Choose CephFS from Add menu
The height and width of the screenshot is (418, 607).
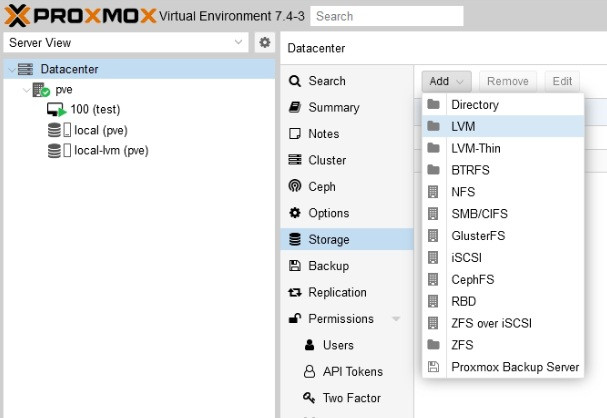click(503, 279)
